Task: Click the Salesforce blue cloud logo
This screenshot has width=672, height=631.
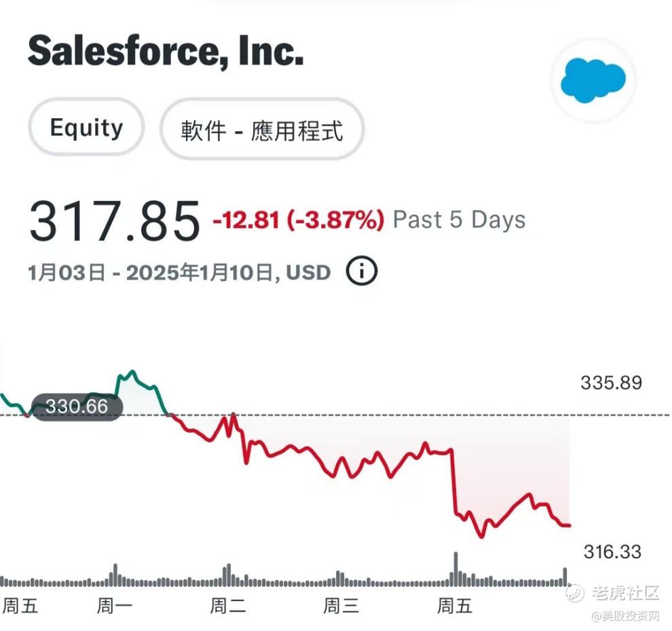Action: coord(593,80)
